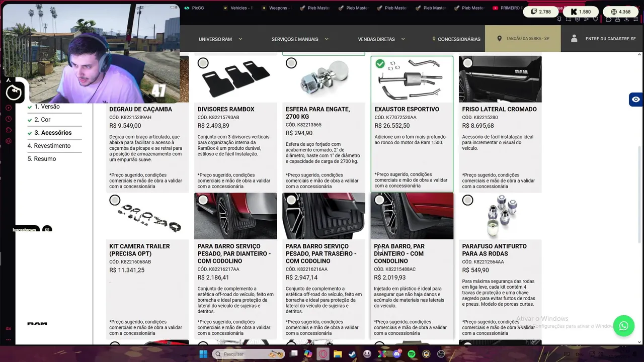
Task: Click Friso Lateral Cromado product image
Action: tap(500, 79)
